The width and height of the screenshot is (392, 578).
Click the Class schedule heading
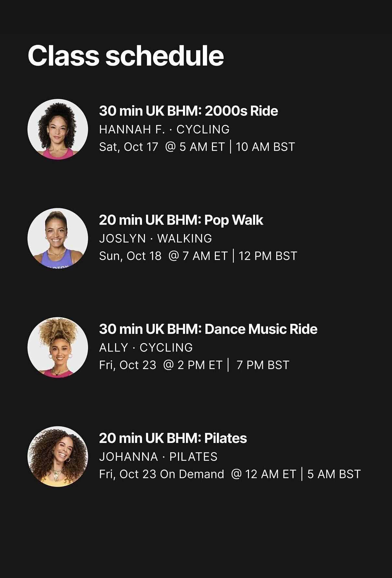126,56
